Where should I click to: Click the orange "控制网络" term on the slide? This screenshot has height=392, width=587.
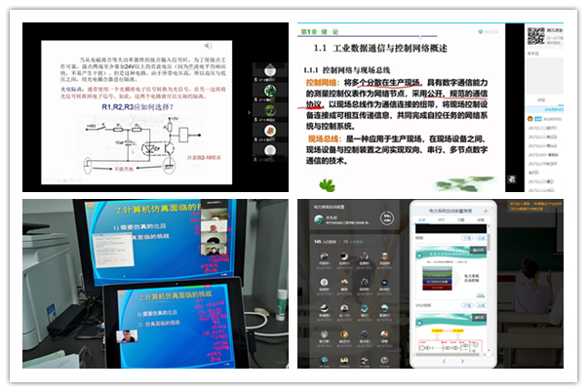(x=315, y=84)
